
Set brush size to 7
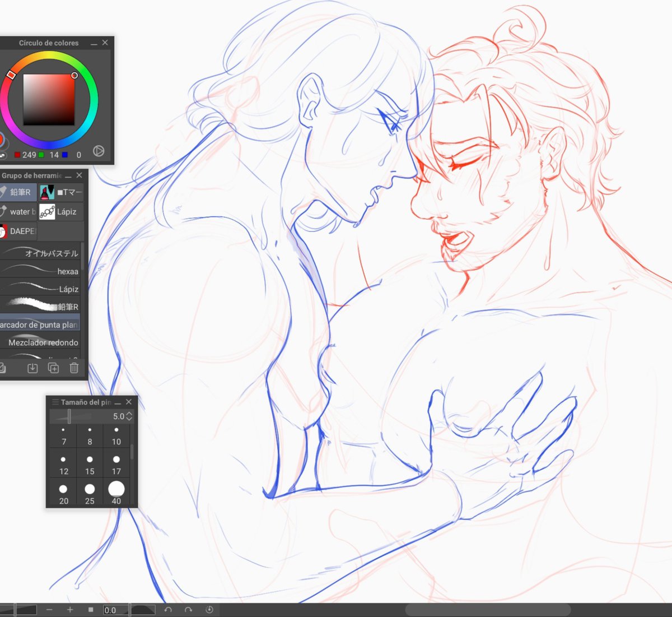(63, 436)
